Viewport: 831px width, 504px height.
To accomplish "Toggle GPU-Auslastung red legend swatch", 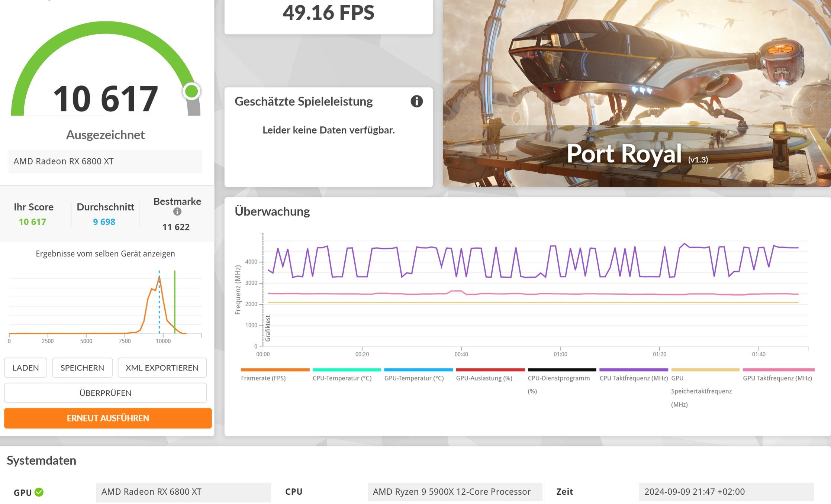I will (490, 370).
